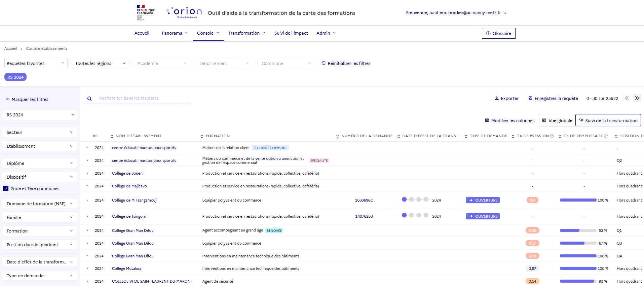The width and height of the screenshot is (644, 286).
Task: Open Transformation menu
Action: click(247, 33)
